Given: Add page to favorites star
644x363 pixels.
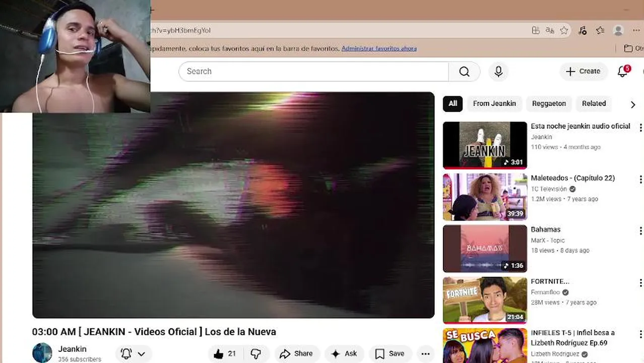Looking at the screenshot, I should (564, 31).
